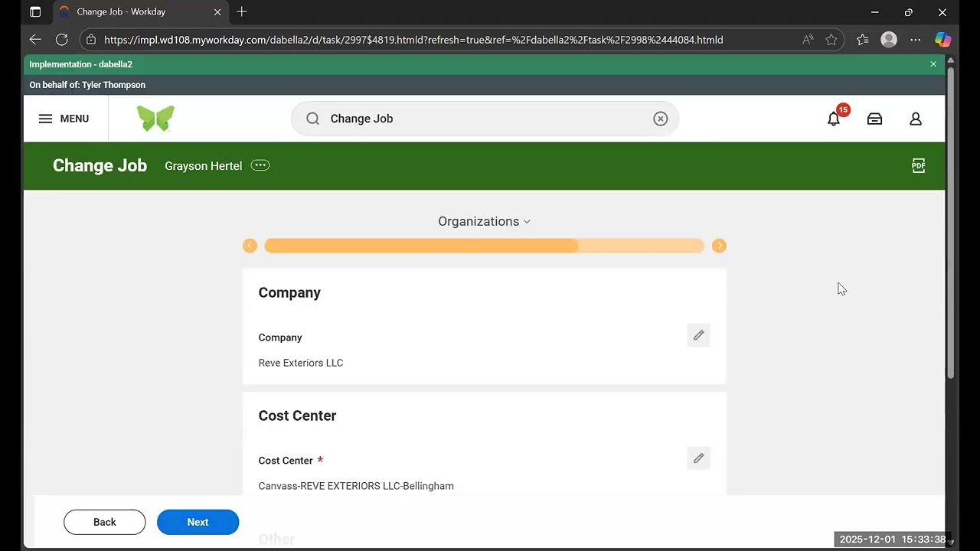Screen dimensions: 980x551
Task: Click the browser back arrow
Action: (x=35, y=40)
